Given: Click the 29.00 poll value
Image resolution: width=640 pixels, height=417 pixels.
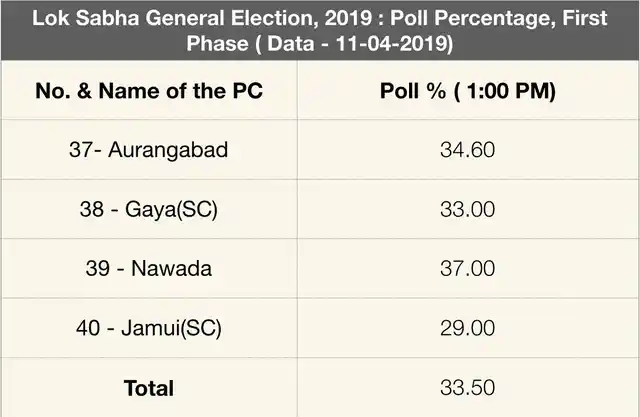Looking at the screenshot, I should pos(468,328).
